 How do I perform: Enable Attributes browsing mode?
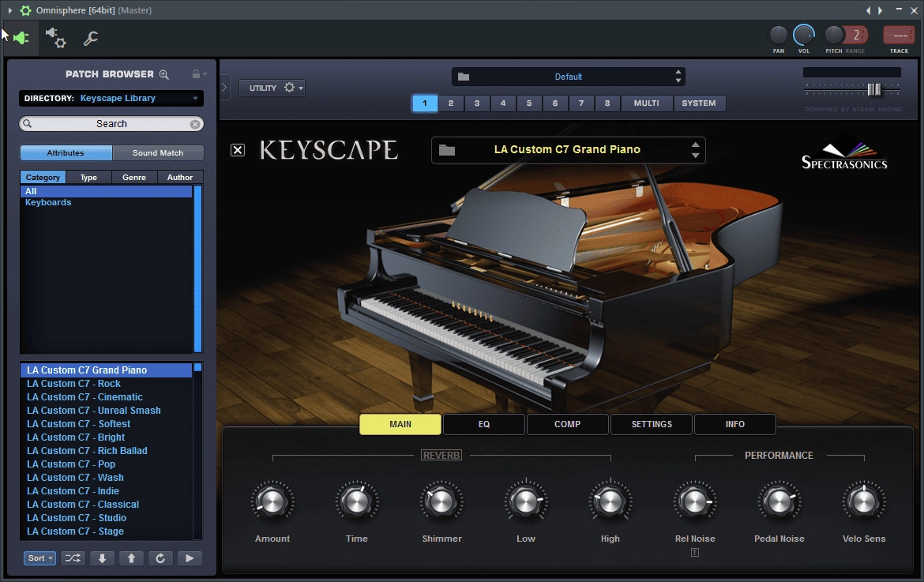point(66,153)
